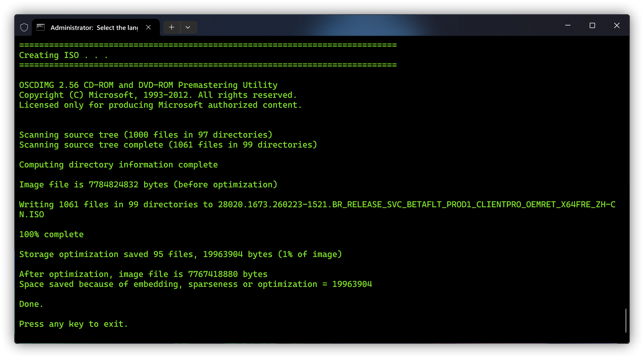Click the administrator shield icon
Viewport: 644px width, 358px height.
pyautogui.click(x=24, y=27)
